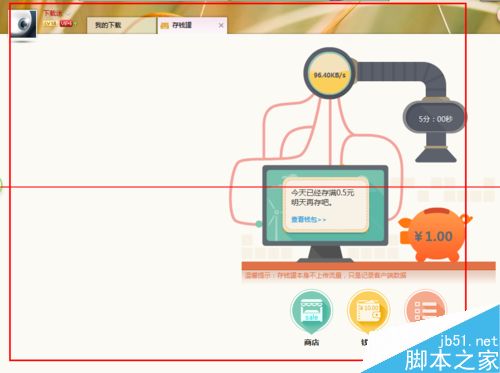
Task: Open the user avatar profile picture
Action: tap(23, 24)
